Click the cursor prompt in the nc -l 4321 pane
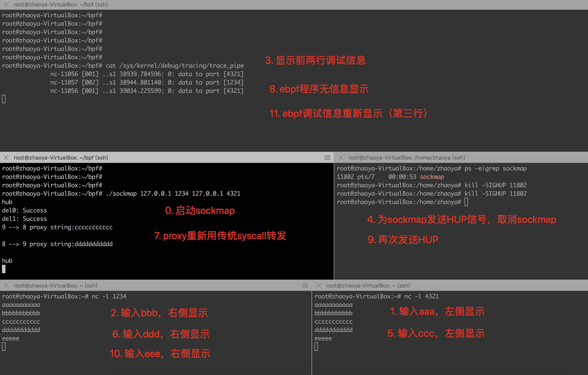This screenshot has height=375, width=588. click(316, 348)
